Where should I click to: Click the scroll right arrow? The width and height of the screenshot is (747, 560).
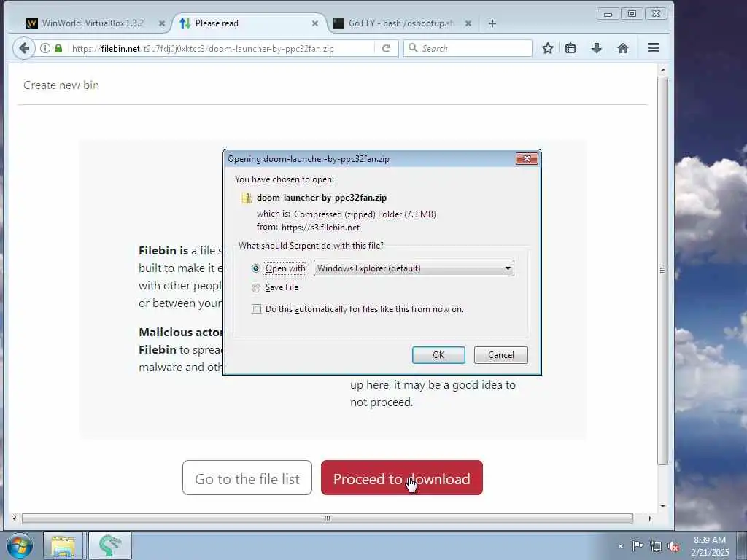pyautogui.click(x=650, y=518)
